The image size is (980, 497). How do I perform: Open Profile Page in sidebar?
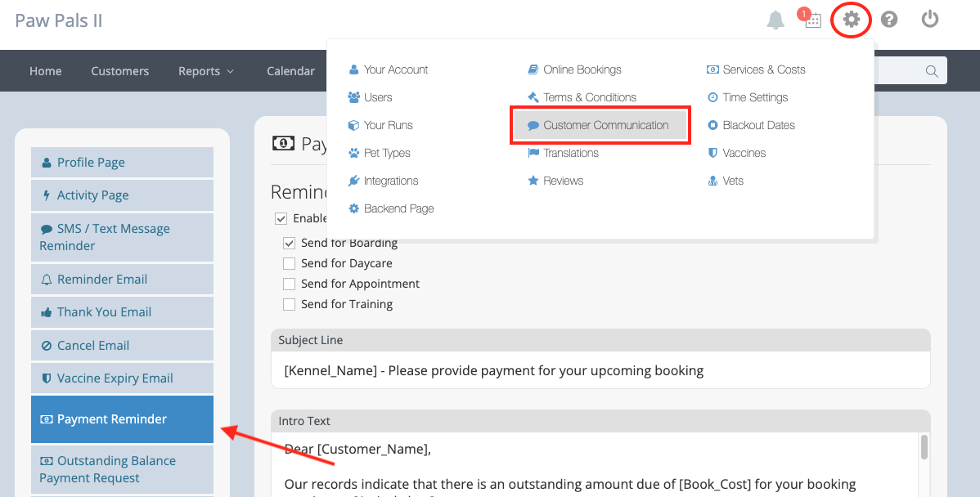pyautogui.click(x=123, y=163)
